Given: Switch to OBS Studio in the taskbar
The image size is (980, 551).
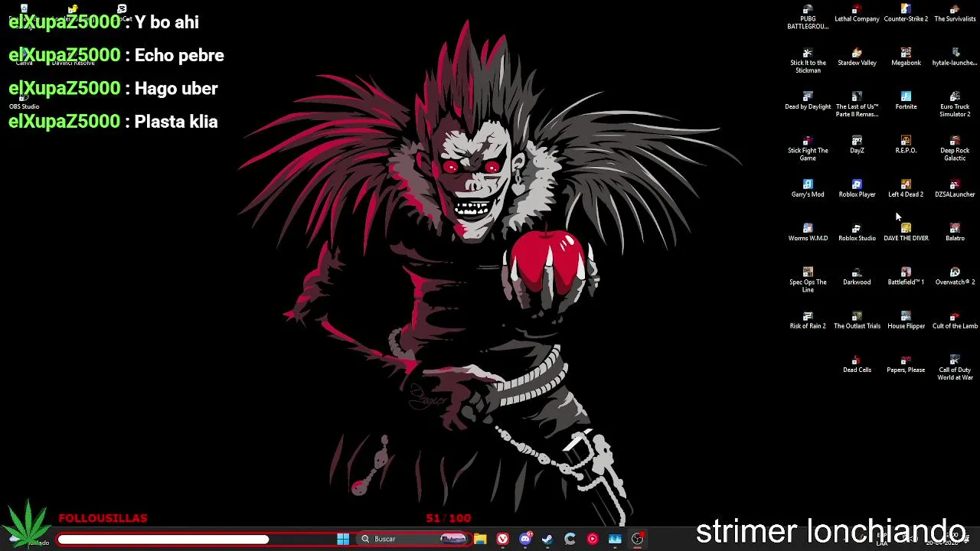Looking at the screenshot, I should (637, 539).
